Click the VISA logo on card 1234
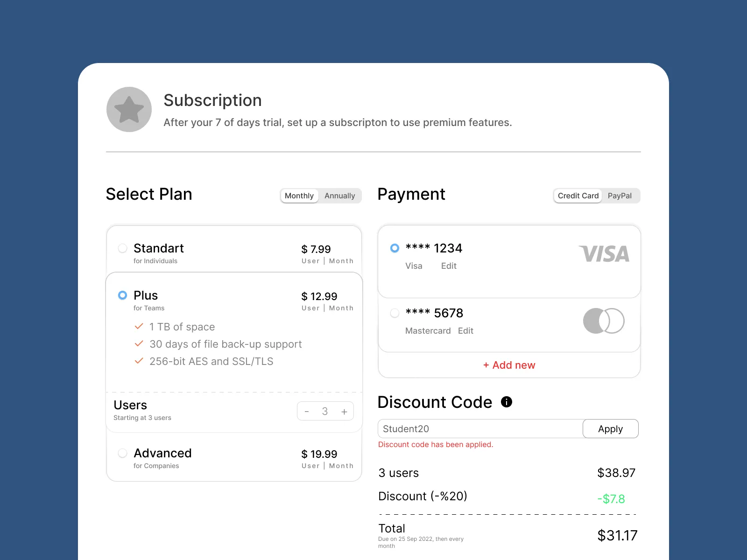Viewport: 747px width, 560px height. coord(604,254)
